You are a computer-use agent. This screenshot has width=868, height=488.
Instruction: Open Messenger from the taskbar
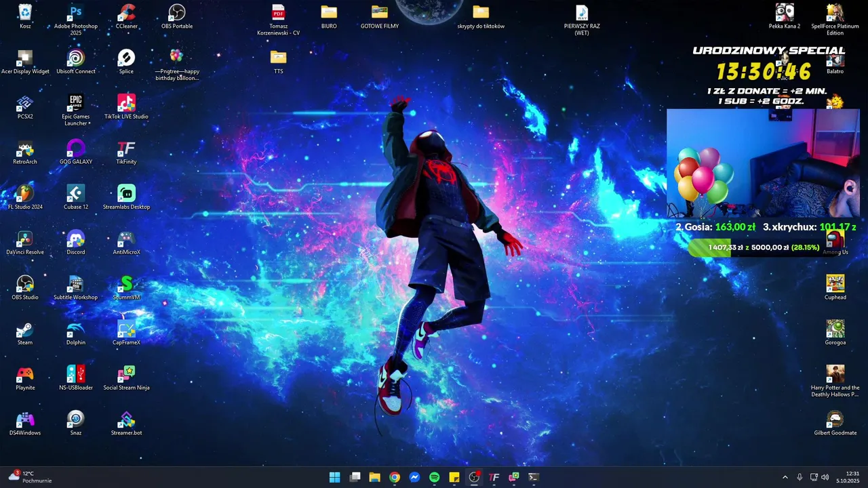414,477
